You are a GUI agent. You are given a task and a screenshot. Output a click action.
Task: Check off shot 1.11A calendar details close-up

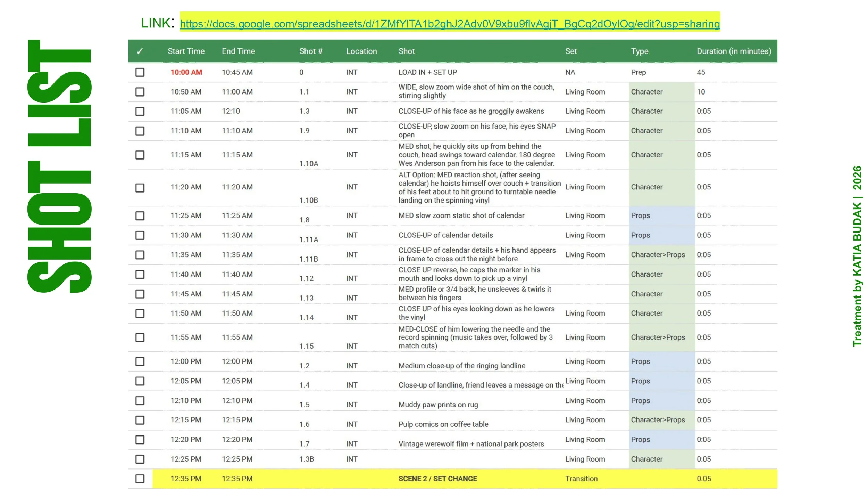point(140,235)
